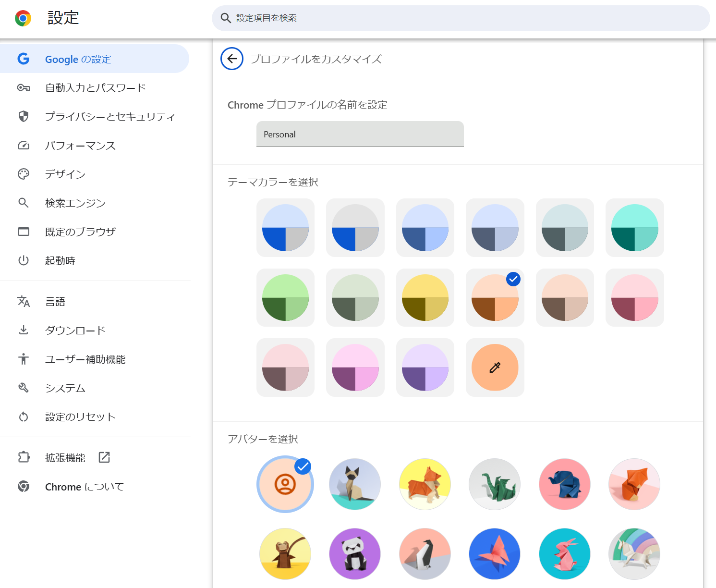Pick the blue origami elephant avatar
This screenshot has height=588, width=716.
point(565,484)
